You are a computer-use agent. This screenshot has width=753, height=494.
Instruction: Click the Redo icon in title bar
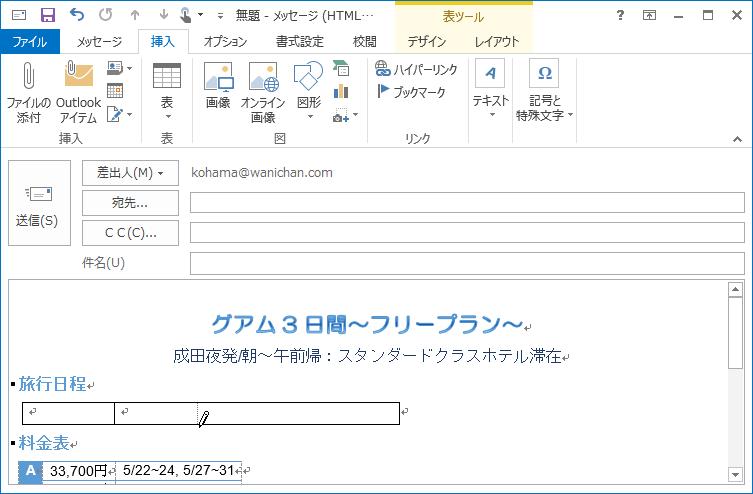pyautogui.click(x=106, y=15)
